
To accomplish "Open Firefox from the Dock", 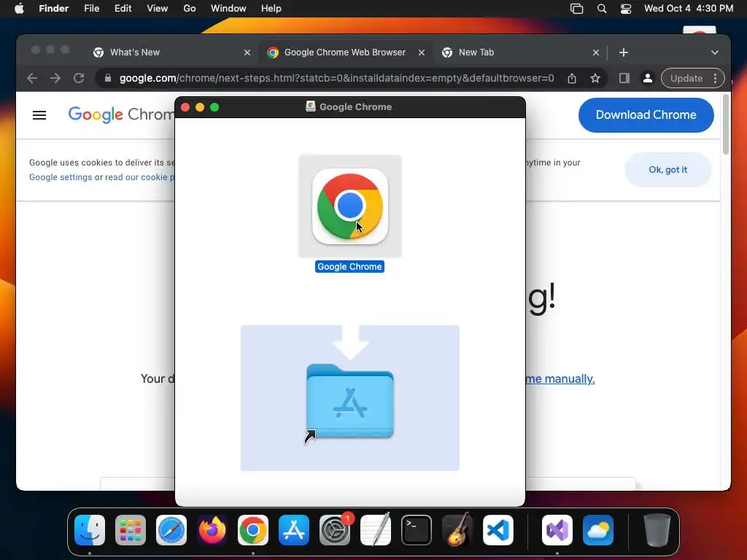I will pyautogui.click(x=212, y=530).
